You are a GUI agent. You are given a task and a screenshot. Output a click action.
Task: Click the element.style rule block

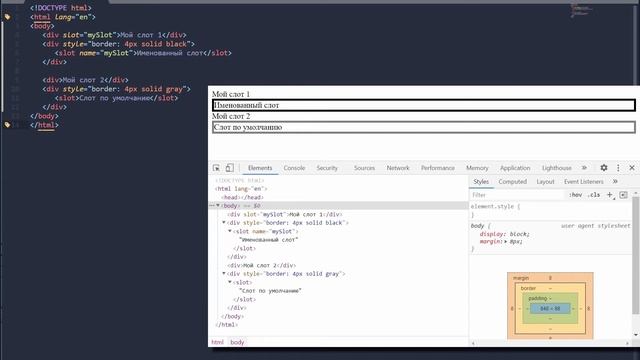550,210
